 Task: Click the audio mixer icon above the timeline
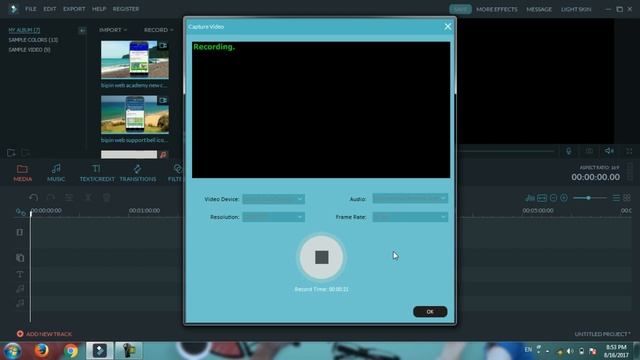click(530, 198)
